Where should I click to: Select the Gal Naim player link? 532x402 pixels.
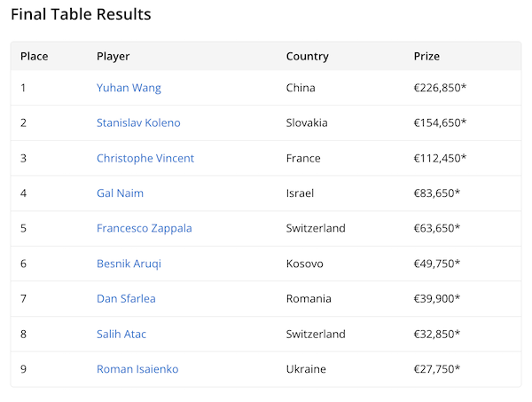tap(120, 193)
